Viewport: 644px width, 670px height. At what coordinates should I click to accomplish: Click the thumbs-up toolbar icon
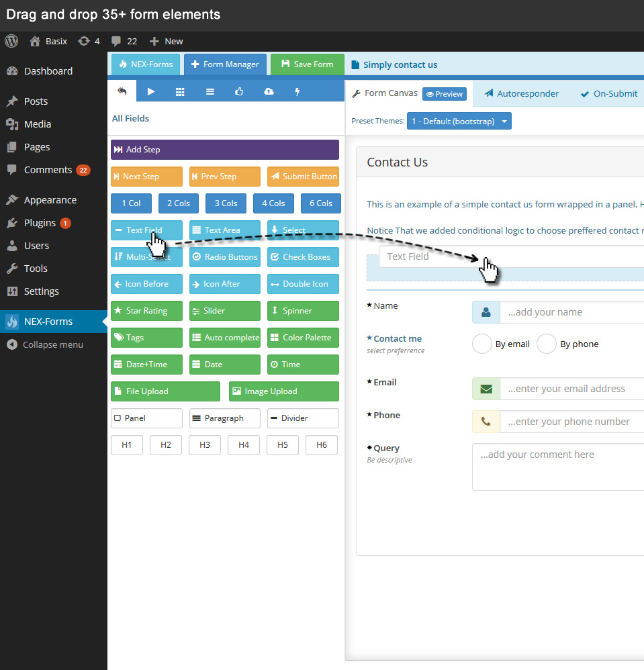239,91
